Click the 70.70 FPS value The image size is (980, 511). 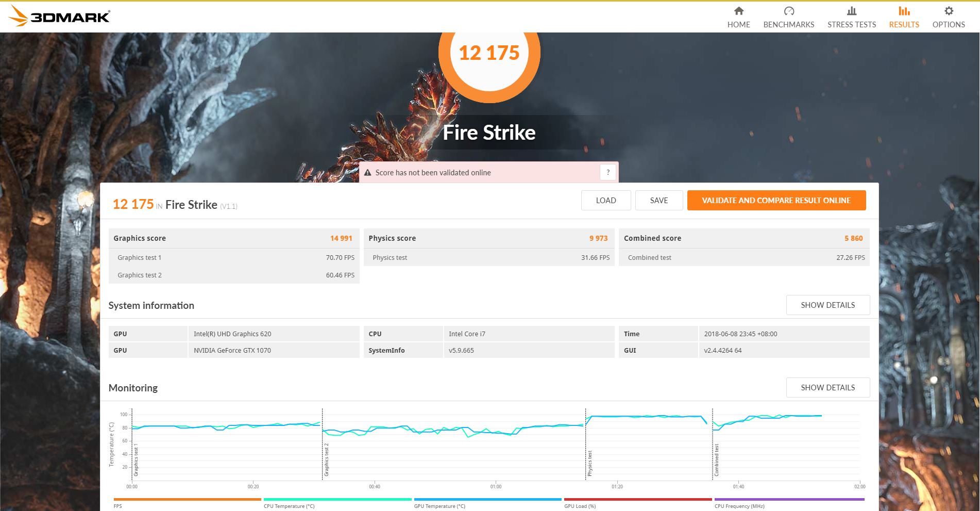(x=340, y=258)
